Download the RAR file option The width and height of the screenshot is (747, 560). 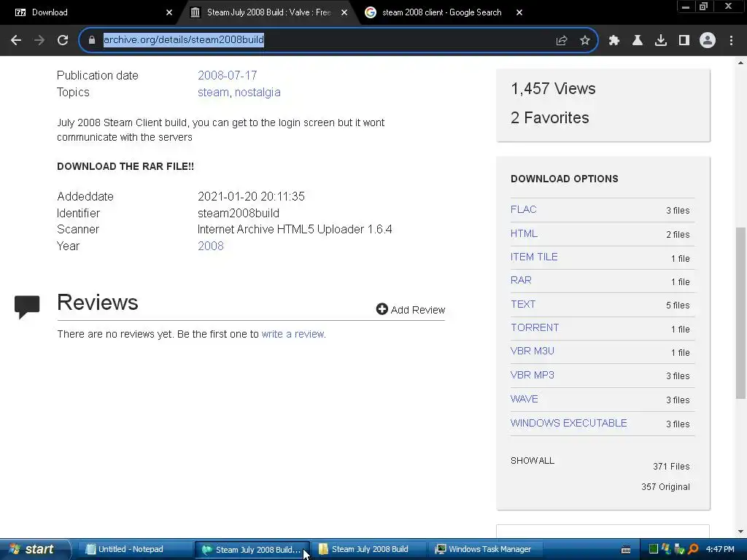(x=521, y=280)
